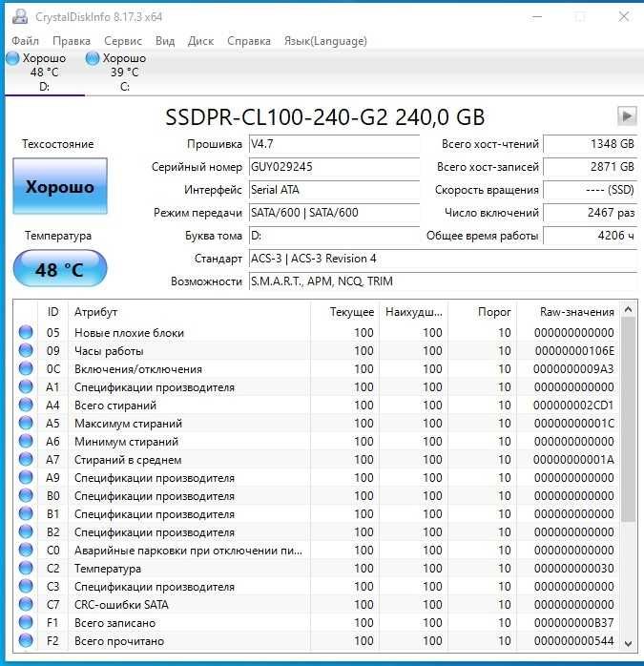Click status icon of row B1
This screenshot has height=666, width=644.
[26, 513]
